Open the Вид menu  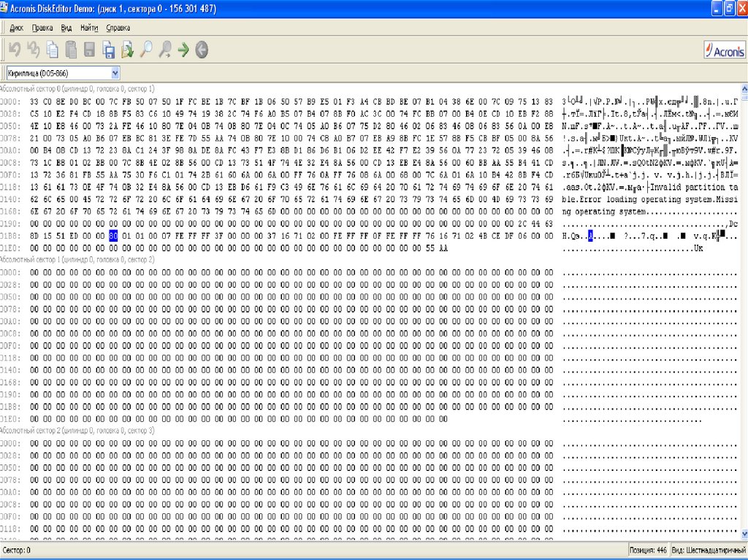pos(66,28)
